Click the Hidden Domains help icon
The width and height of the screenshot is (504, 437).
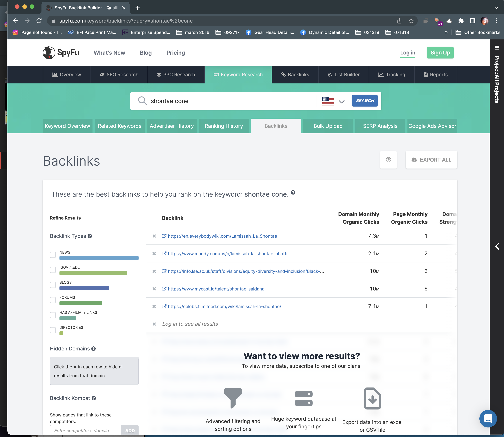click(93, 349)
